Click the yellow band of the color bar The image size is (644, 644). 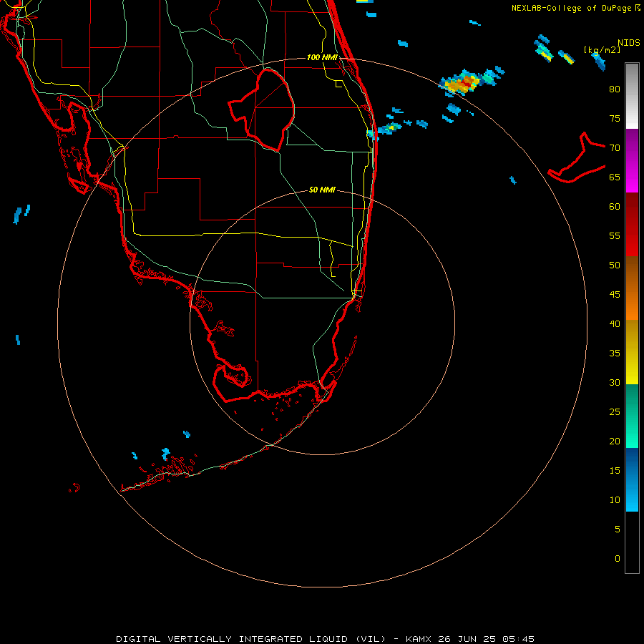click(x=632, y=352)
